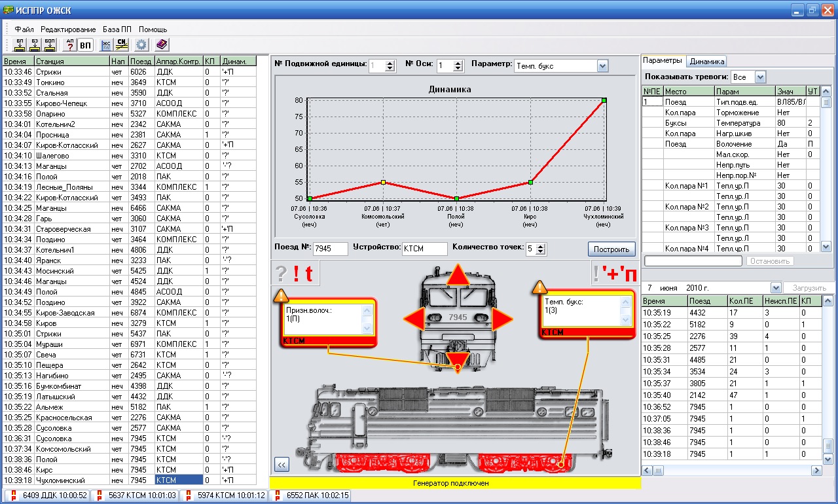Click the БП toolbar icon

19,45
